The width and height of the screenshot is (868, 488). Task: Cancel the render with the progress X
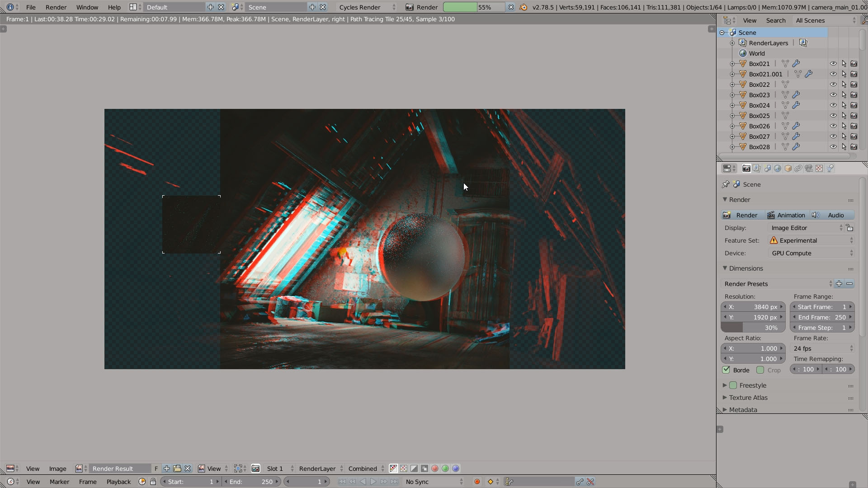(511, 7)
